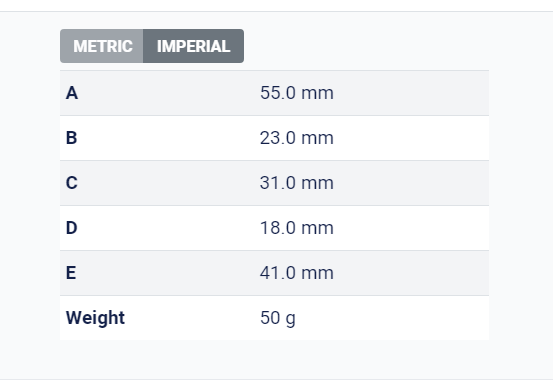
Task: Click the 55.0 mm value
Action: [x=297, y=93]
